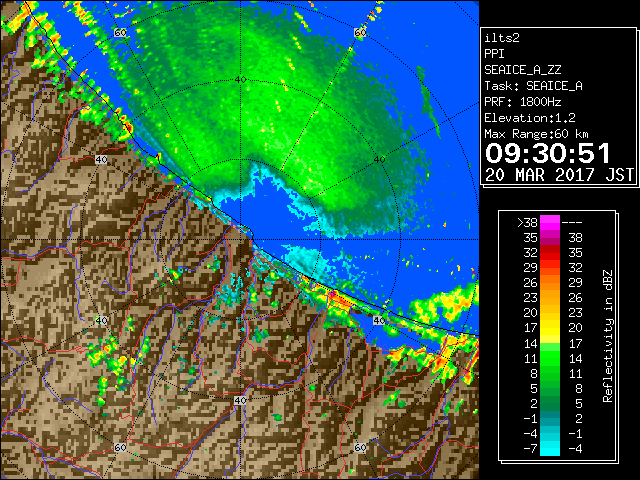Click the 'ilts2' radar site label
Viewport: 640px width, 480px height.
tap(502, 38)
